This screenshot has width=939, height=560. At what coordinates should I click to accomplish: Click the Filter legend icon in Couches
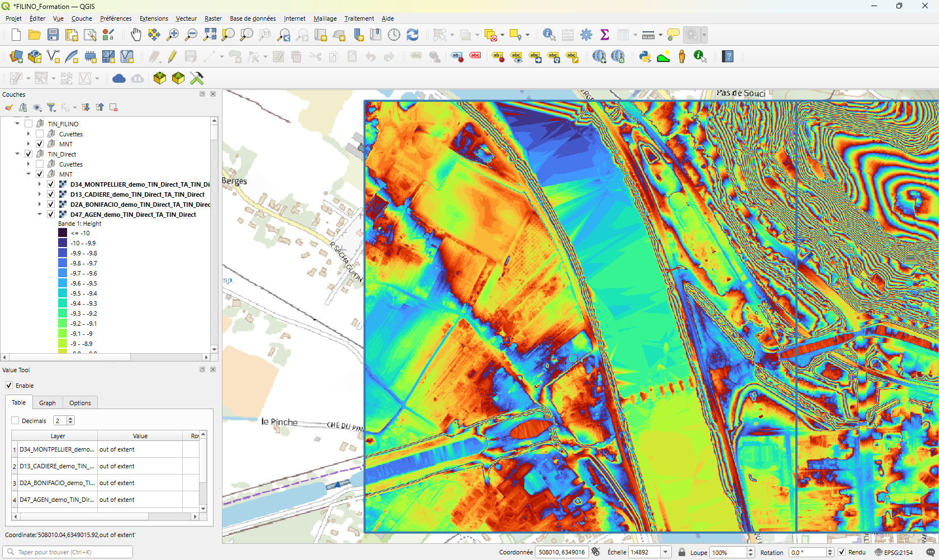pos(51,107)
